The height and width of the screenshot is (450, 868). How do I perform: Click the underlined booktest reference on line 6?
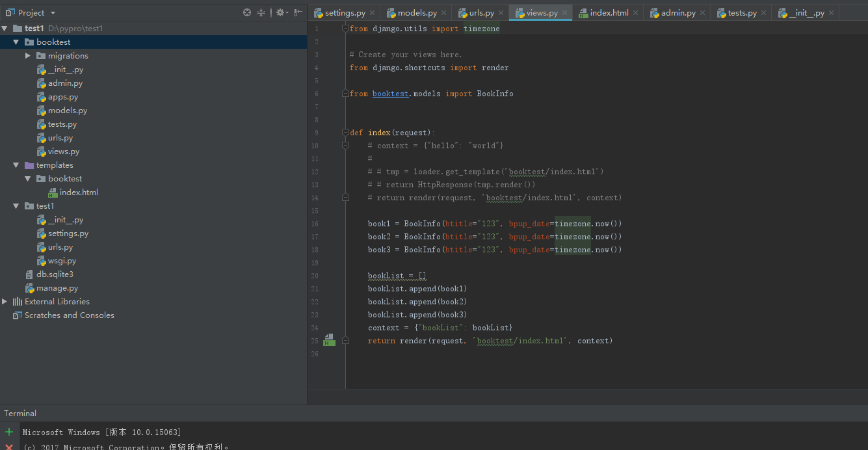391,94
